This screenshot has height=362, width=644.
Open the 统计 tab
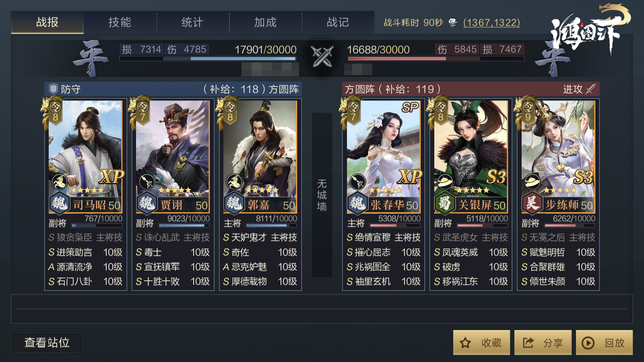coord(192,22)
